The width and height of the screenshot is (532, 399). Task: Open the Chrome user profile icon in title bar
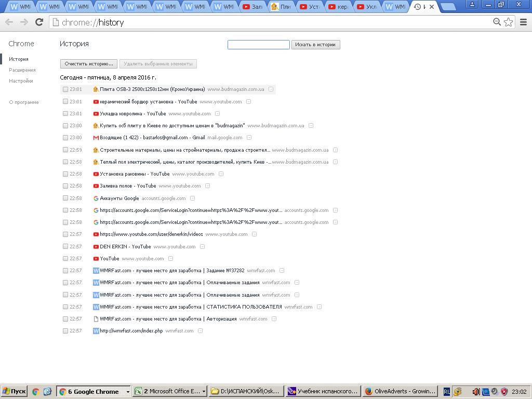472,5
